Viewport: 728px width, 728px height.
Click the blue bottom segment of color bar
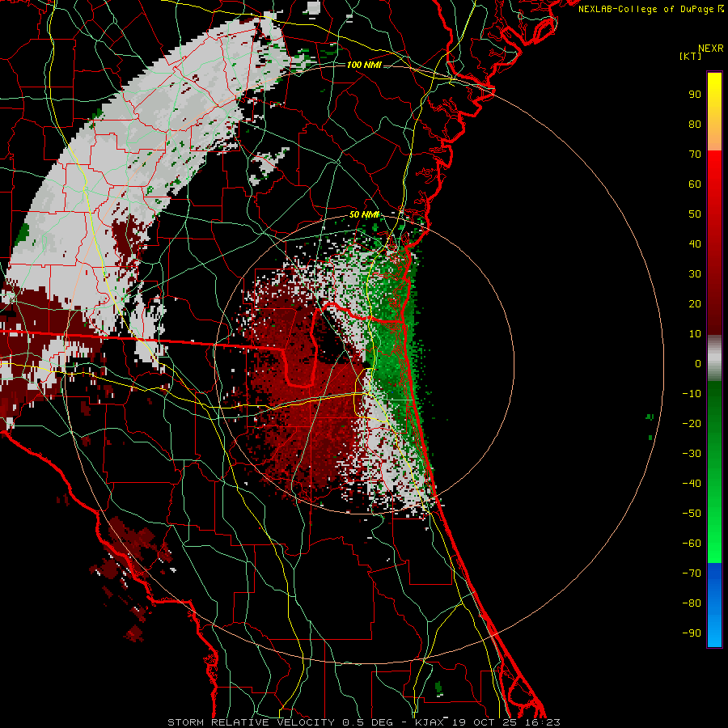coord(714,605)
